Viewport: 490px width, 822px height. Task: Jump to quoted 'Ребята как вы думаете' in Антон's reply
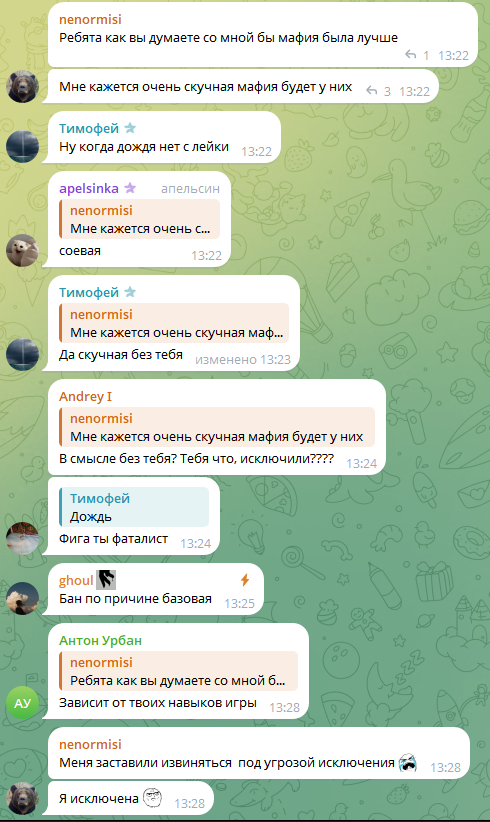pyautogui.click(x=178, y=671)
